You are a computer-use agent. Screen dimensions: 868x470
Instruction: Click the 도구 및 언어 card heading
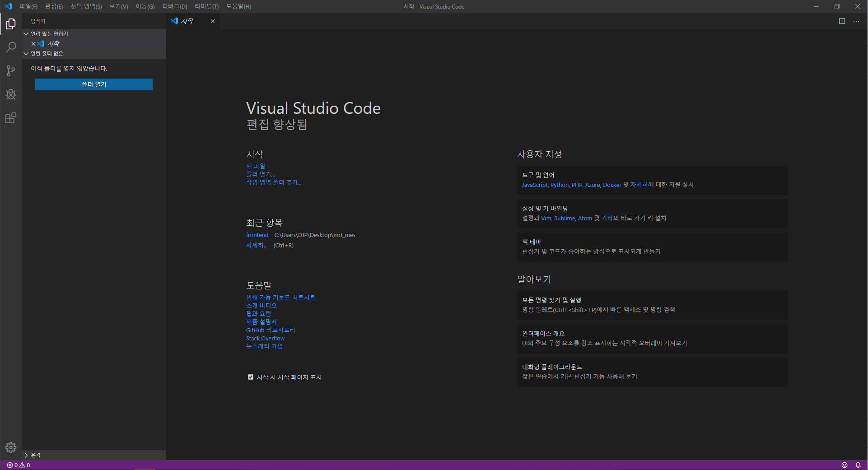point(538,175)
